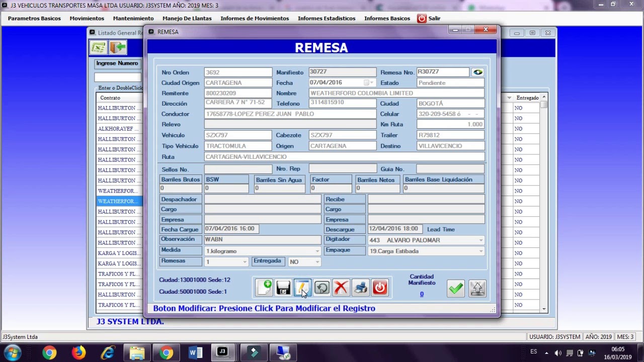Screen dimensions: 644x362
Task: Open the Windows Start menu
Action: pyautogui.click(x=13, y=352)
